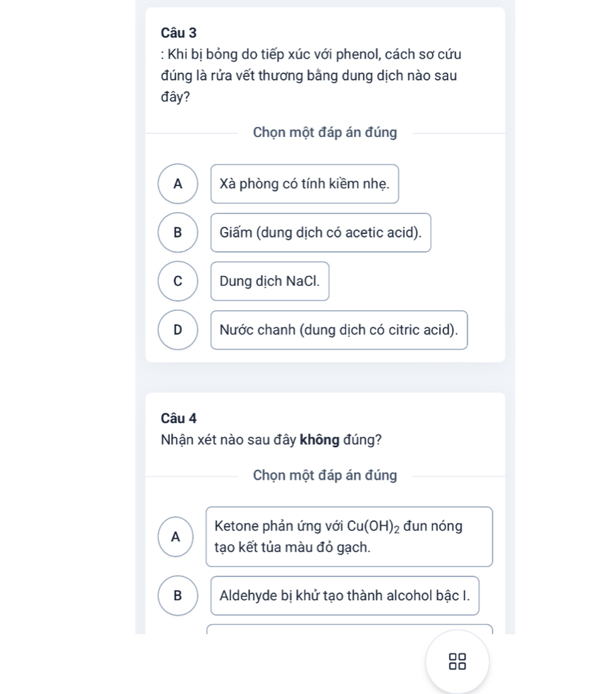
Task: Click the Câu 4 question heading
Action: coord(178,418)
